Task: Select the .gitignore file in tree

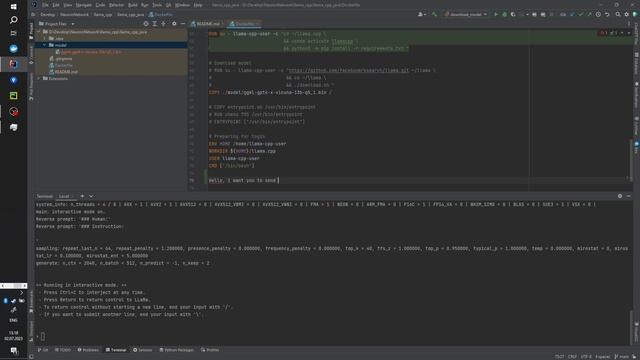Action: (x=60, y=59)
